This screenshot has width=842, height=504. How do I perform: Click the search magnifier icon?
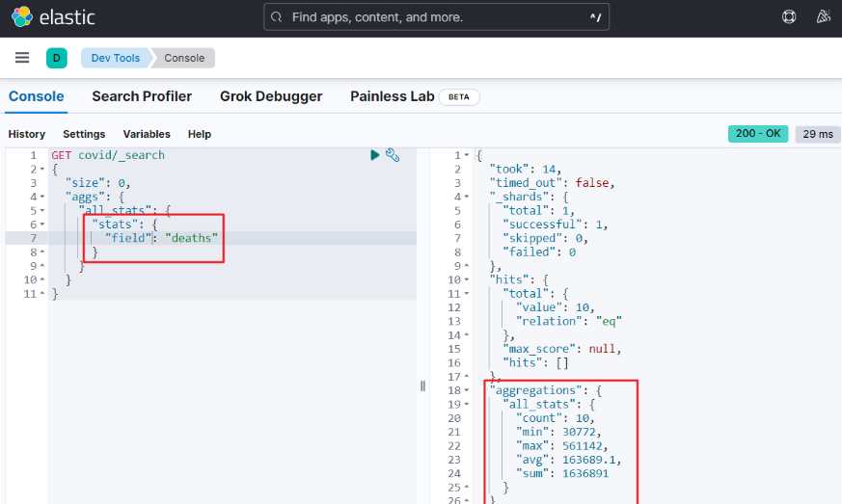pos(277,17)
